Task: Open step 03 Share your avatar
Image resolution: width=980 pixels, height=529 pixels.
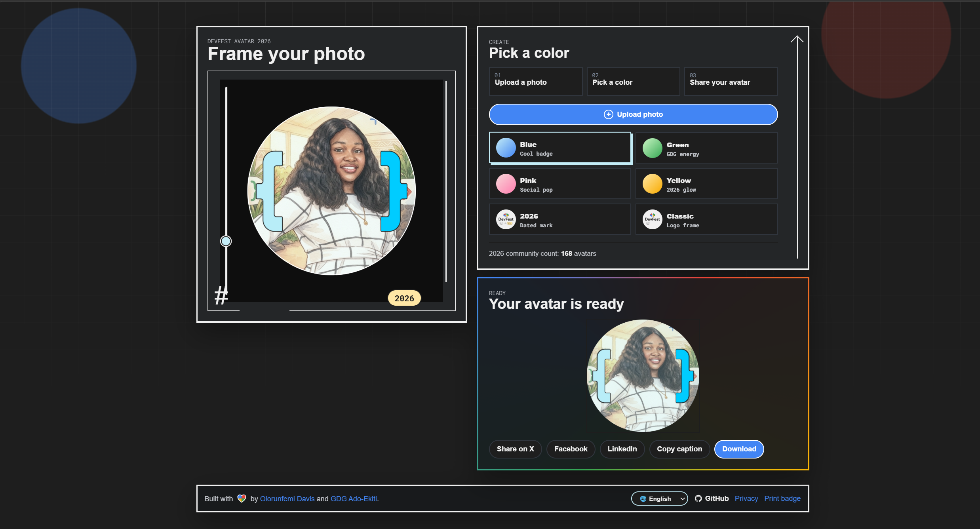Action: point(731,82)
